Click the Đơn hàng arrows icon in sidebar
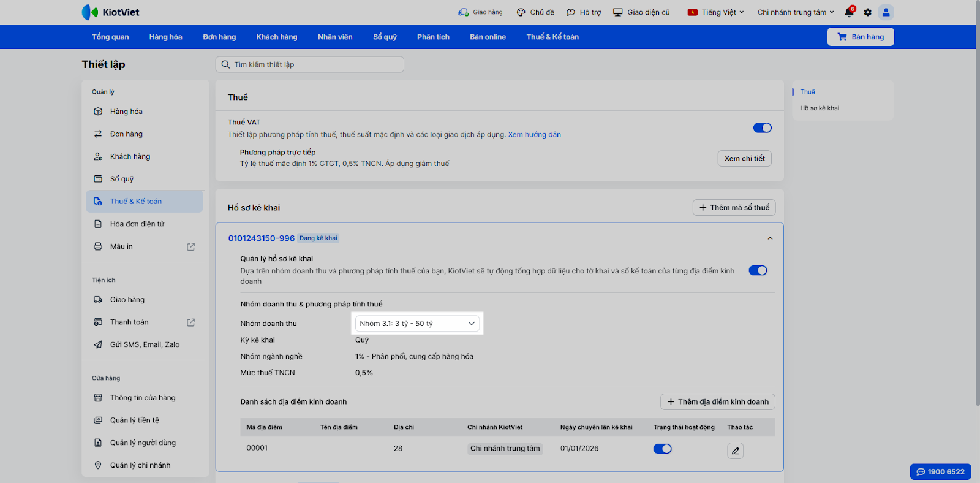 [x=98, y=134]
